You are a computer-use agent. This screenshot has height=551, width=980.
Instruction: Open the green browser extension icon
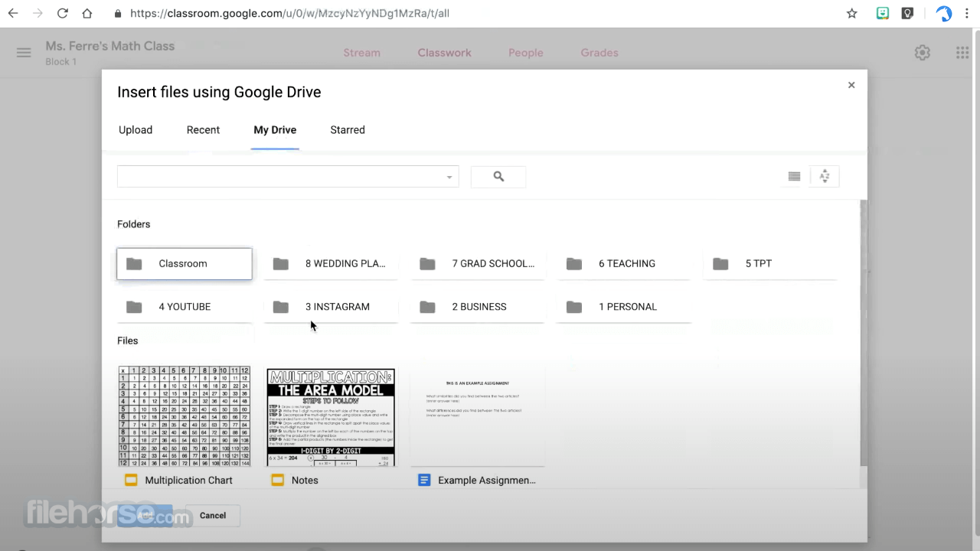[883, 13]
